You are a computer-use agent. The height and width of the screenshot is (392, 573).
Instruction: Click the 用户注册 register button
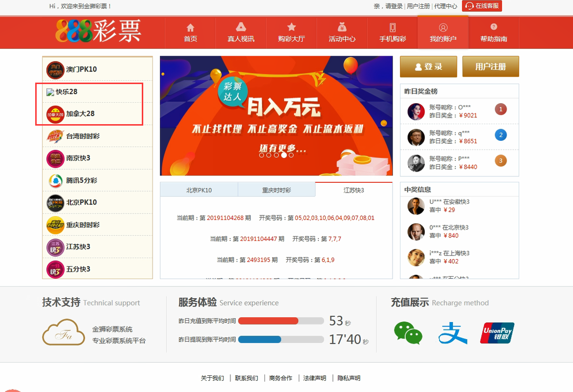(490, 66)
